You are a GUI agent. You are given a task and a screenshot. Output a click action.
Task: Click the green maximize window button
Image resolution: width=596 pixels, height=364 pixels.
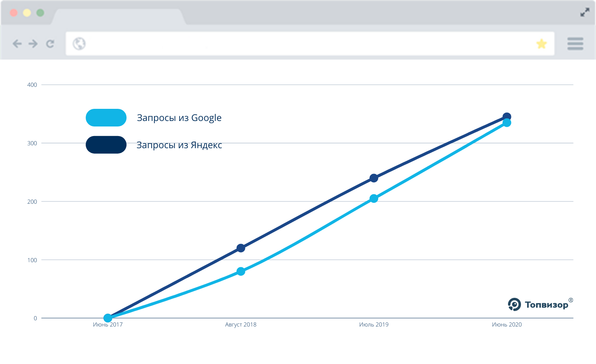coord(40,13)
